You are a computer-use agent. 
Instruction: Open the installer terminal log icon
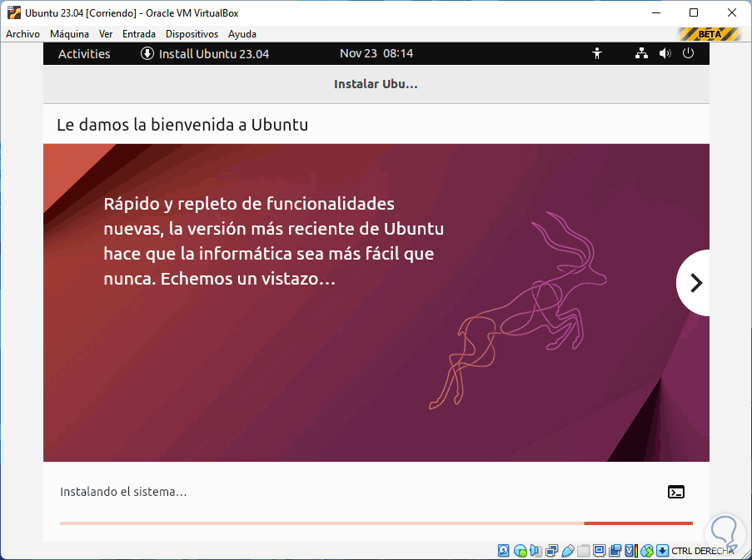pyautogui.click(x=676, y=492)
